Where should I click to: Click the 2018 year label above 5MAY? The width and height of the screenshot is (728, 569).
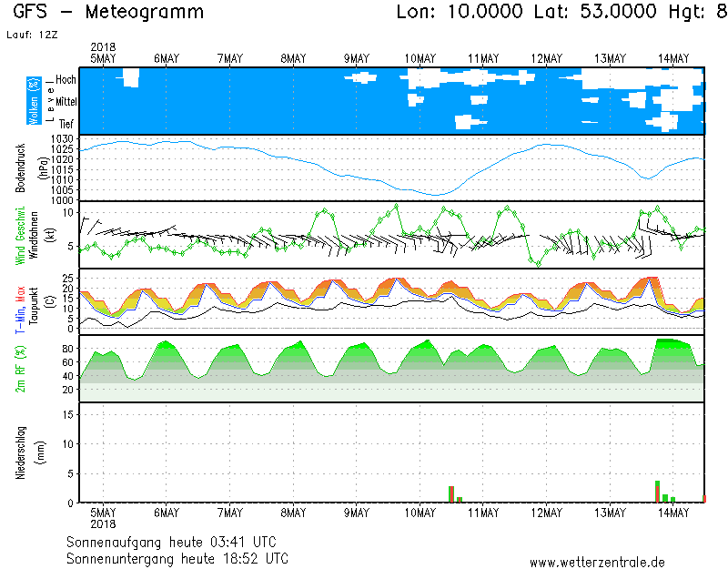103,47
